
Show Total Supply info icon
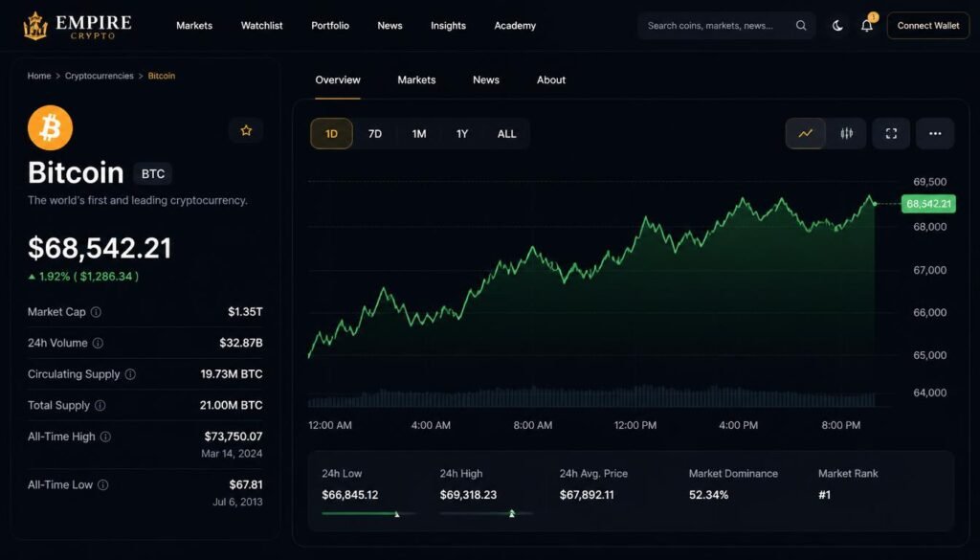point(100,406)
